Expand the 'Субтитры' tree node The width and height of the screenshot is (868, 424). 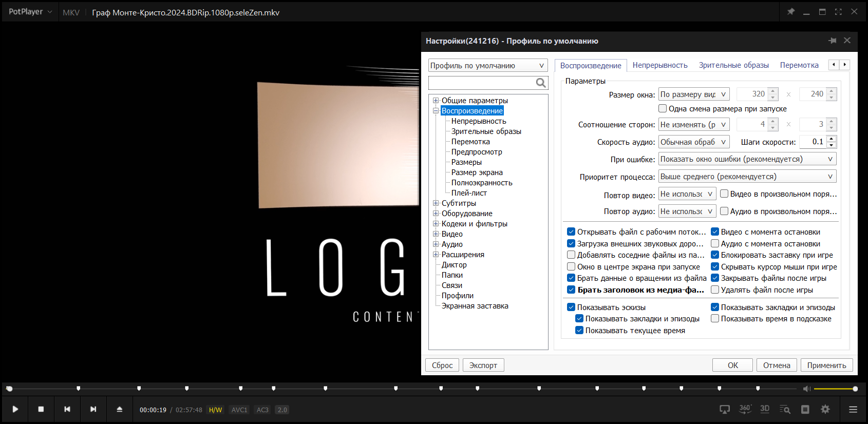[x=436, y=203]
